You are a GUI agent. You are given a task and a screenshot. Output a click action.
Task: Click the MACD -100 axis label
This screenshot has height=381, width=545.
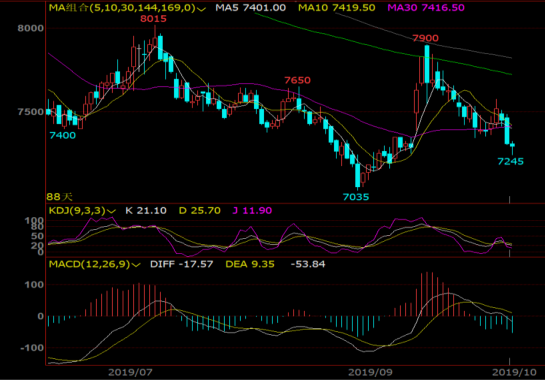(32, 348)
